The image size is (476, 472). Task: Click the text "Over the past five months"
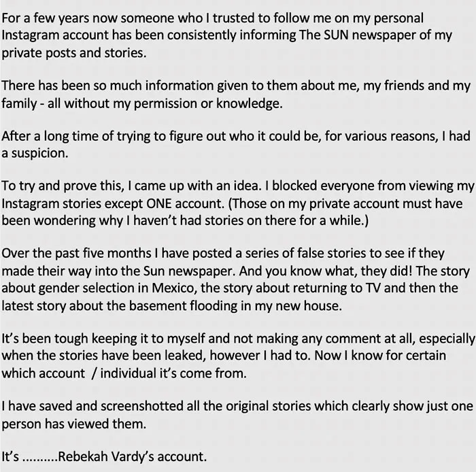click(76, 254)
